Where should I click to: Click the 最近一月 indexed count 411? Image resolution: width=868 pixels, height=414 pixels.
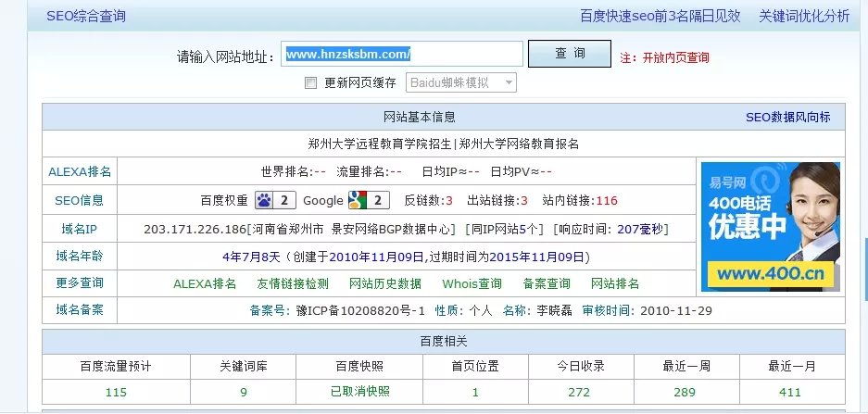(x=790, y=393)
